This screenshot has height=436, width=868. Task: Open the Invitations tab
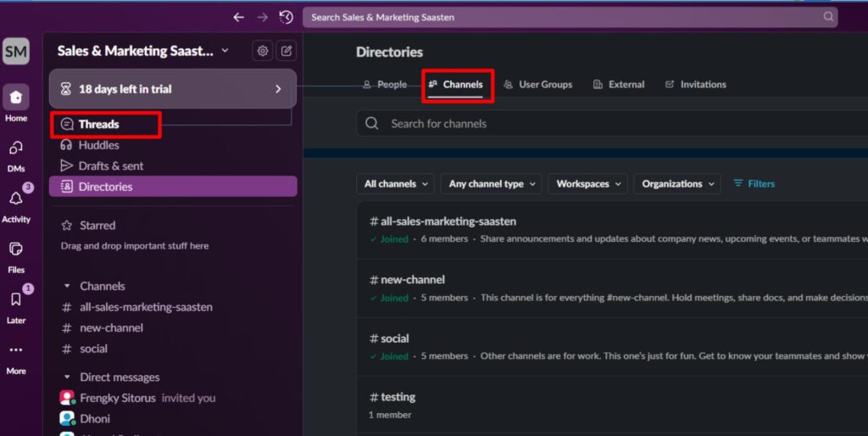(x=695, y=85)
